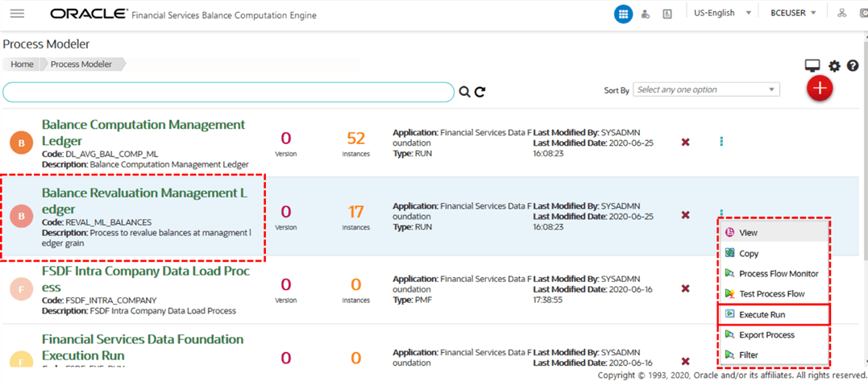
Task: Click orange B avatar of Balance Computation Ledger
Action: [22, 143]
